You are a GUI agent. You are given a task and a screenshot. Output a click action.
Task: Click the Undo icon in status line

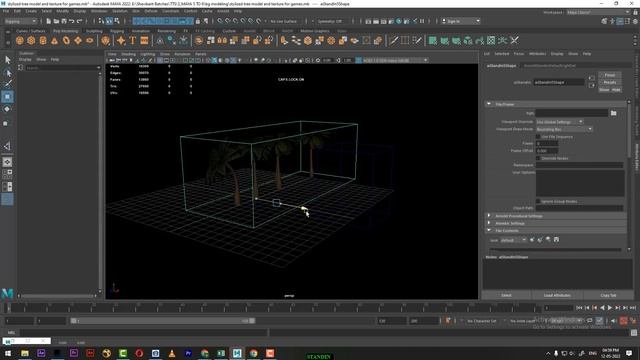coord(71,21)
